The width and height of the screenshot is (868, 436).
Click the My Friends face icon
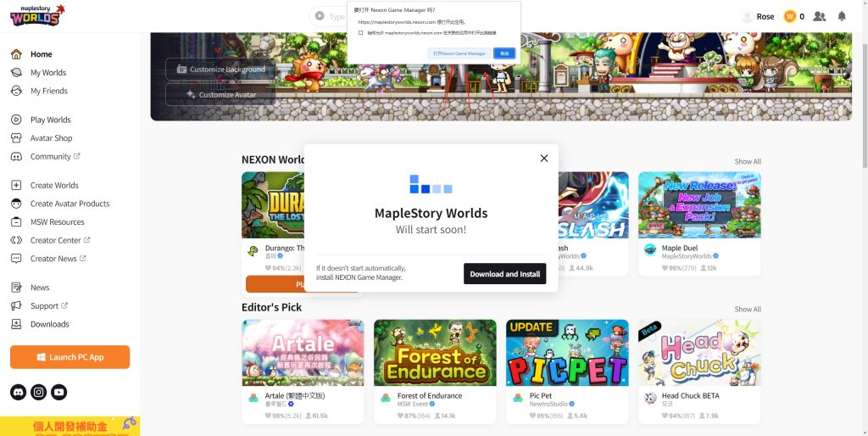pos(17,91)
